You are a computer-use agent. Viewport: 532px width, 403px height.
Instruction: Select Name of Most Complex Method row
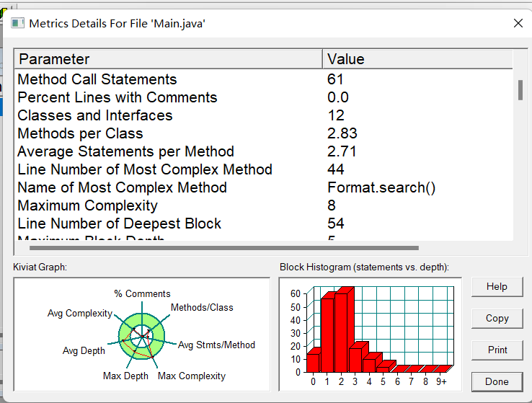264,187
